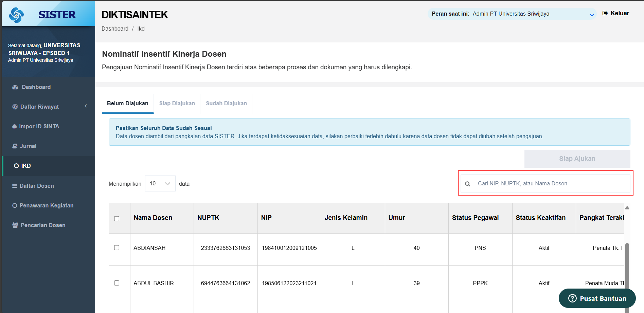
Task: Go to Dashboard breadcrumb link
Action: click(115, 29)
